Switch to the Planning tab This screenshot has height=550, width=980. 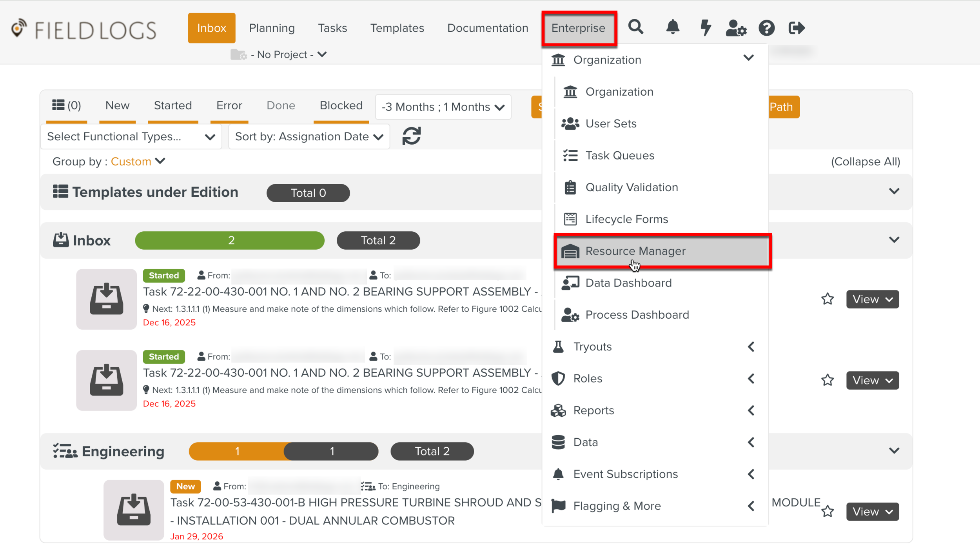click(x=272, y=27)
